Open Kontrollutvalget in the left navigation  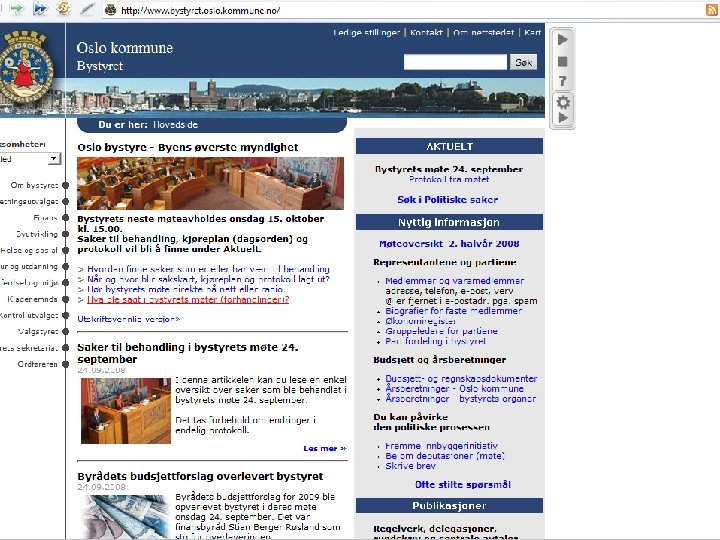pos(29,315)
